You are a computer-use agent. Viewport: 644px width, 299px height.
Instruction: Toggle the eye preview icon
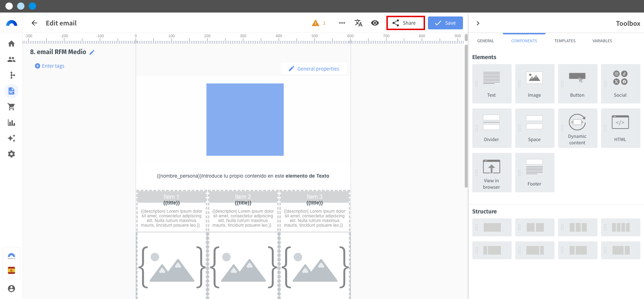(x=375, y=23)
